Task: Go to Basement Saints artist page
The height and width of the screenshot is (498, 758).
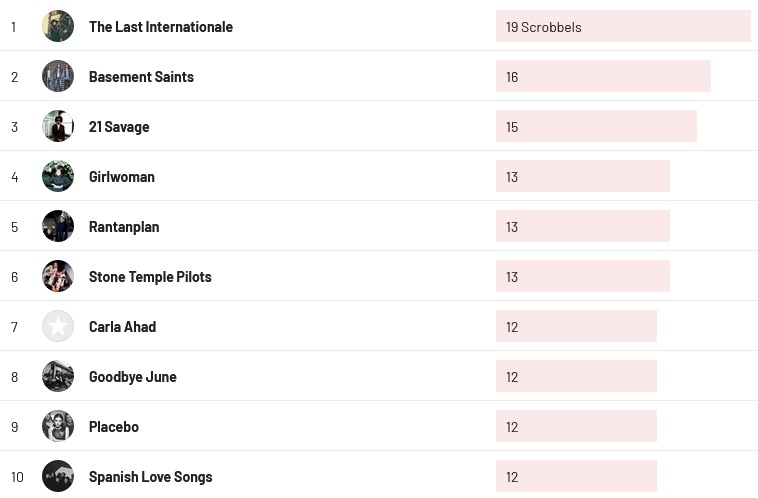Action: pos(141,77)
